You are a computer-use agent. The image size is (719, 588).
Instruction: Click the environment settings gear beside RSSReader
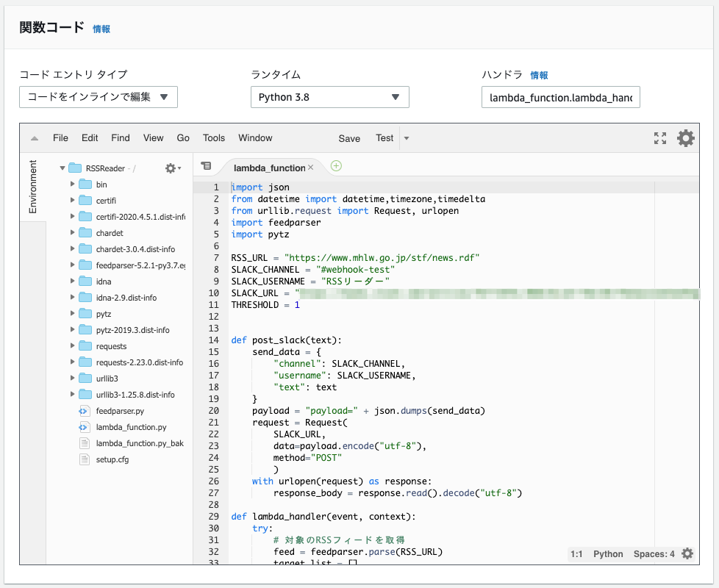[x=170, y=168]
